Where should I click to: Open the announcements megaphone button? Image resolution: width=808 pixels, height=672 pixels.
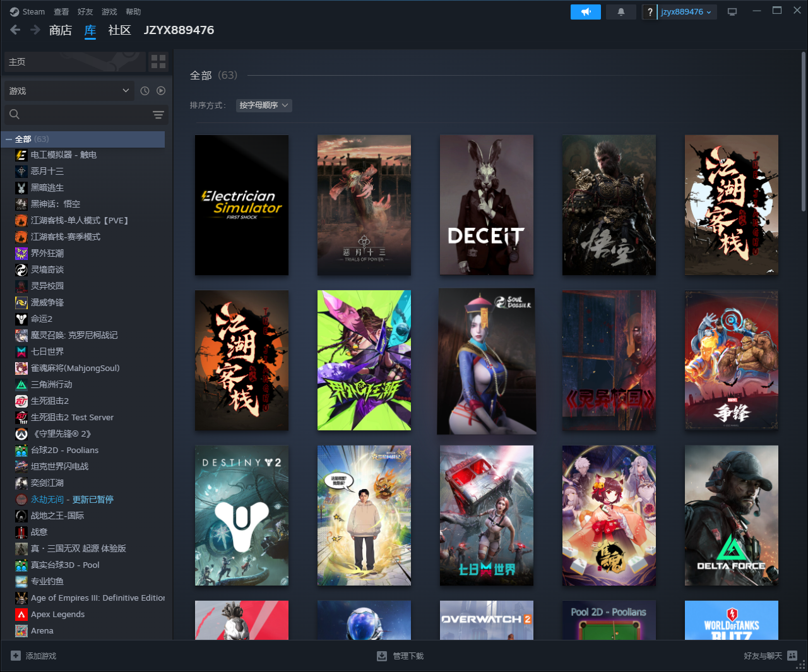[586, 12]
